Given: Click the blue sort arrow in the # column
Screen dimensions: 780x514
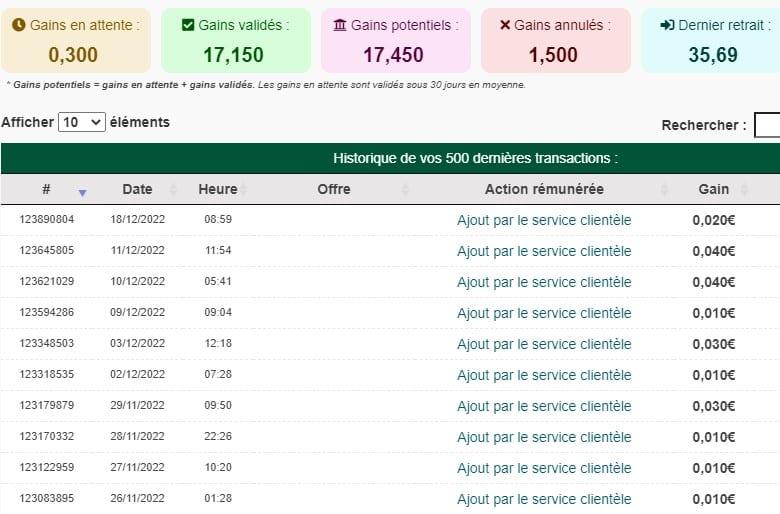Looking at the screenshot, I should tap(83, 193).
